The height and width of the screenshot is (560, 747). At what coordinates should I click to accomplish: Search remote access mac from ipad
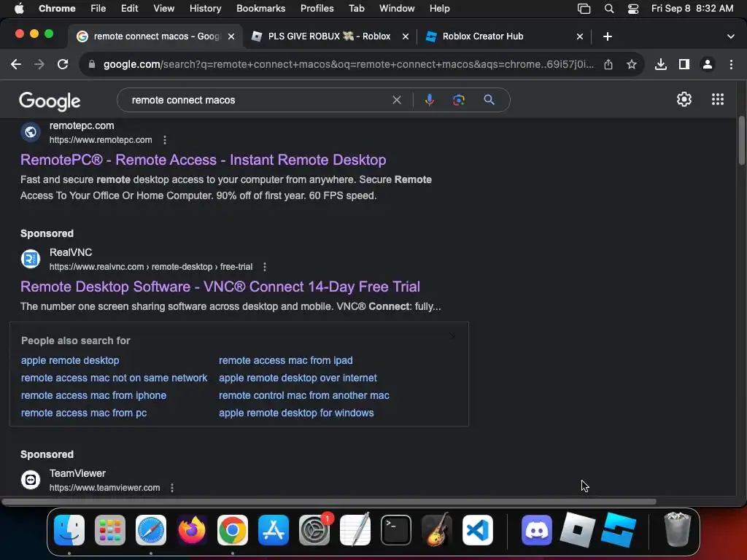[x=286, y=360]
